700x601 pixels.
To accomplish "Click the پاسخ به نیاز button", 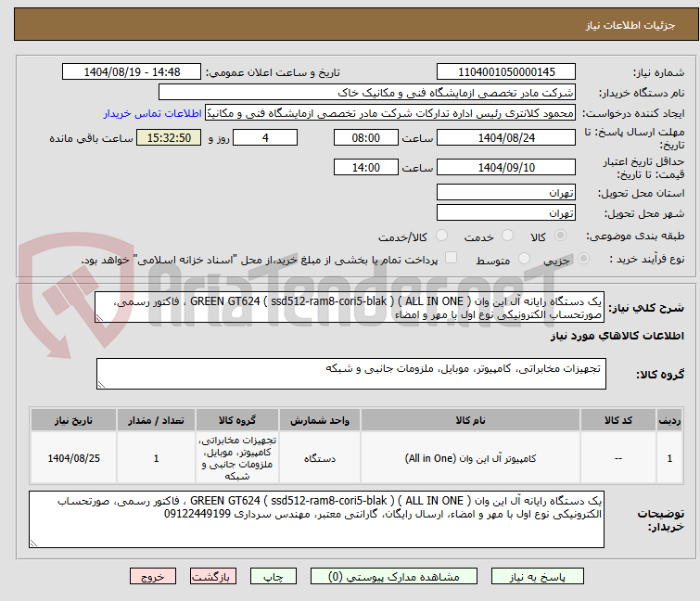I will coord(537,577).
